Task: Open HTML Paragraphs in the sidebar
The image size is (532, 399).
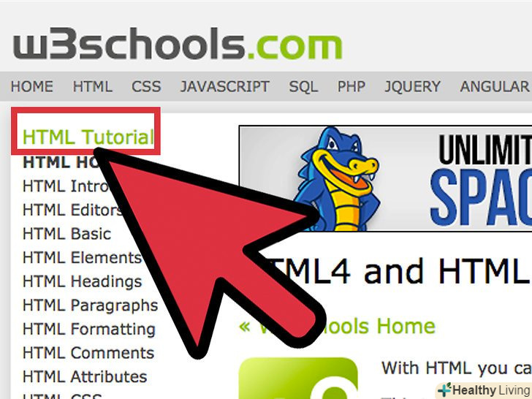Action: tap(91, 305)
